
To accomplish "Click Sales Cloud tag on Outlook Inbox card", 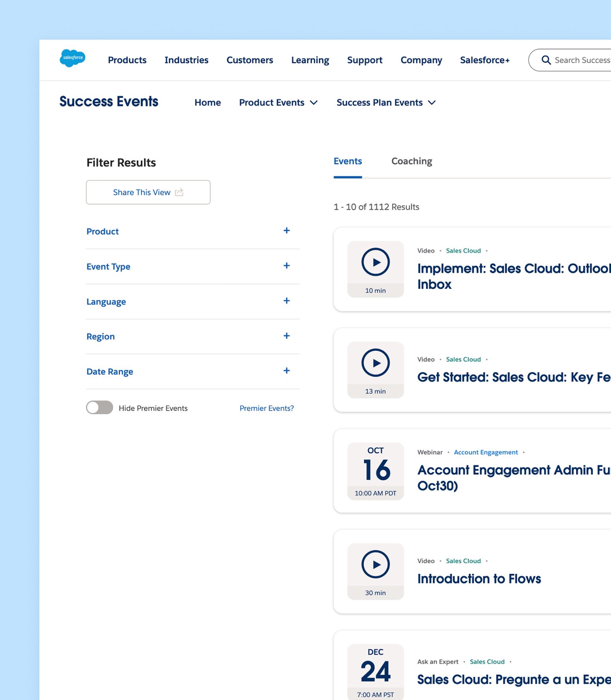I will point(463,251).
